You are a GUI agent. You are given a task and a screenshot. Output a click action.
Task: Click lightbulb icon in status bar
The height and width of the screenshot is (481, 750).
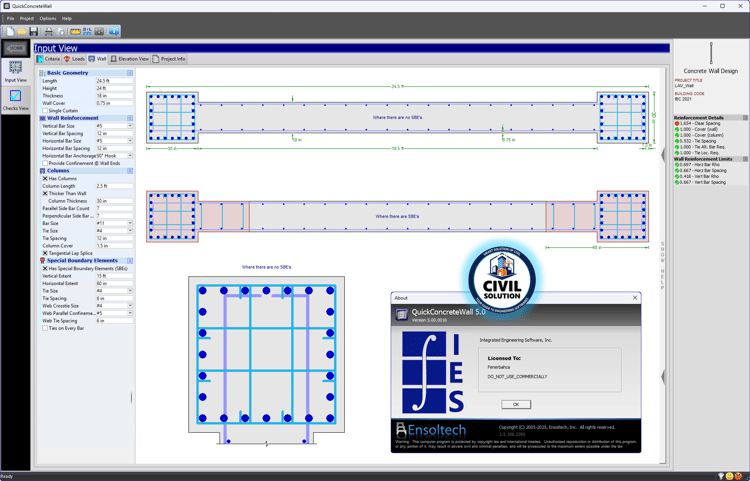(x=721, y=476)
